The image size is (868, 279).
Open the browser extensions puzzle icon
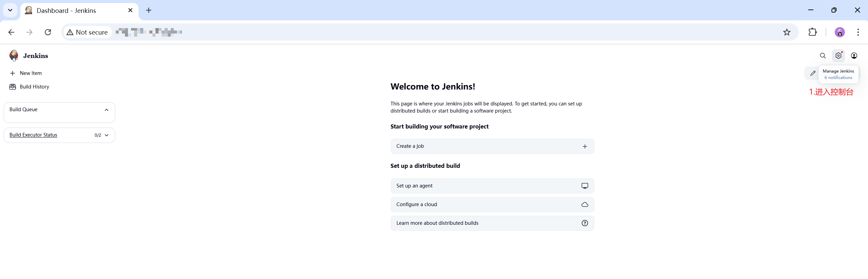coord(812,32)
